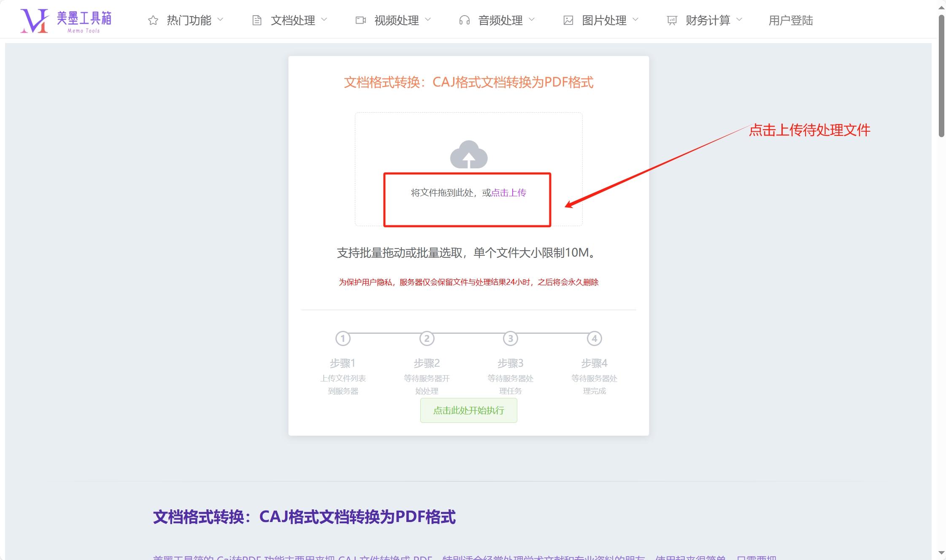Click the 点击上传 upload link

pos(509,192)
